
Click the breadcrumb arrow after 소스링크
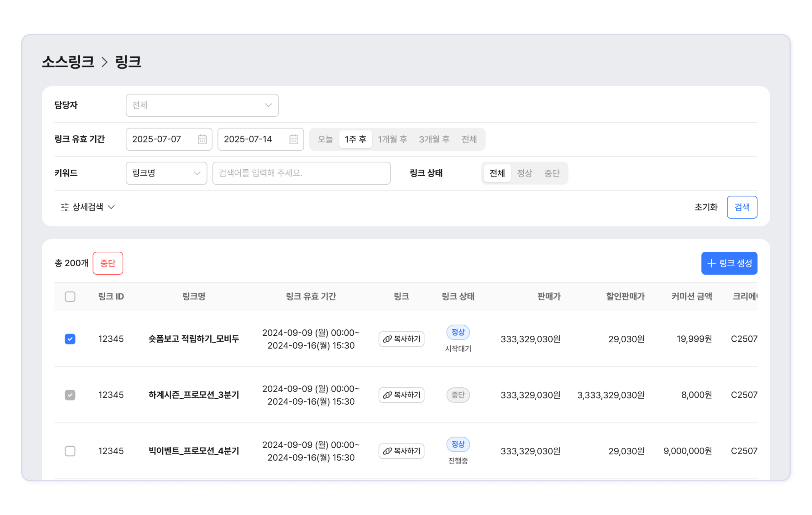coord(104,62)
